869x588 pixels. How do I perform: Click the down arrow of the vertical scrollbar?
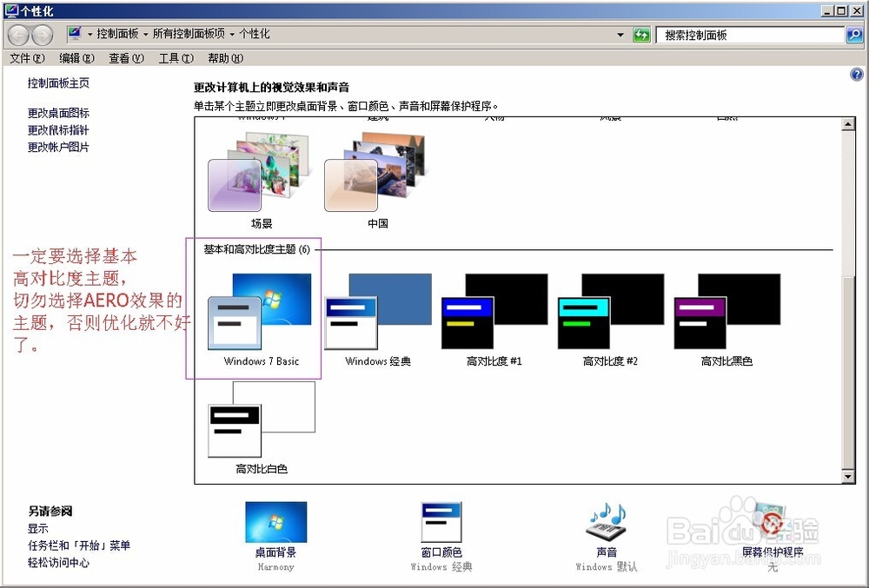(849, 478)
